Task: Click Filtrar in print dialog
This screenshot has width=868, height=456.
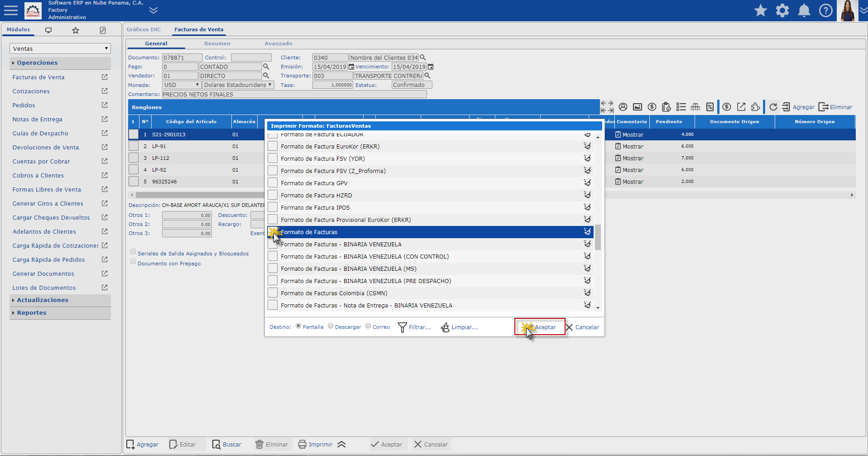Action: [x=414, y=327]
